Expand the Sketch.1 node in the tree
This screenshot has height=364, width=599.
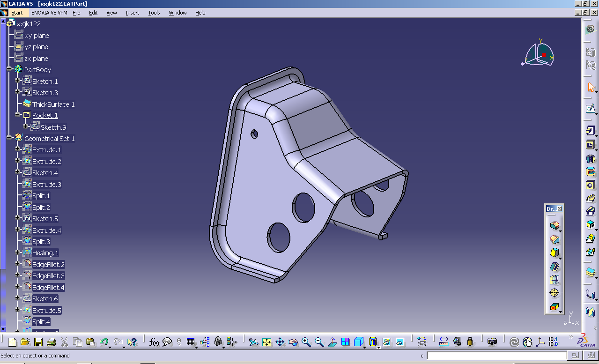coord(17,81)
